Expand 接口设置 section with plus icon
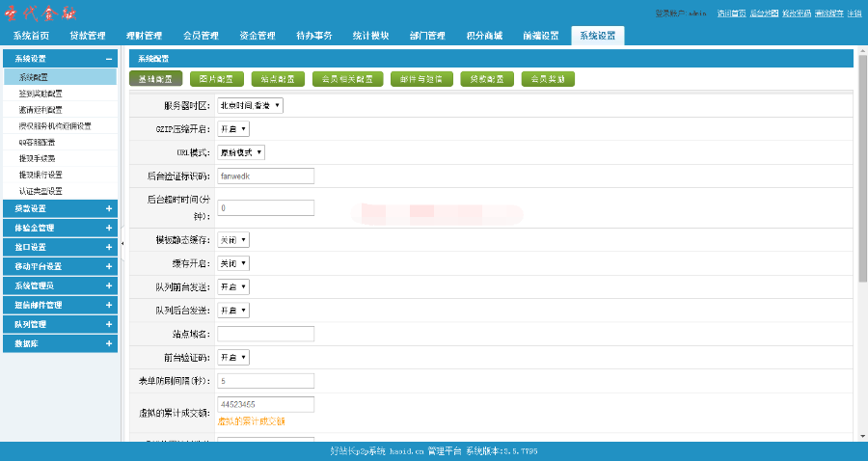 (x=109, y=247)
